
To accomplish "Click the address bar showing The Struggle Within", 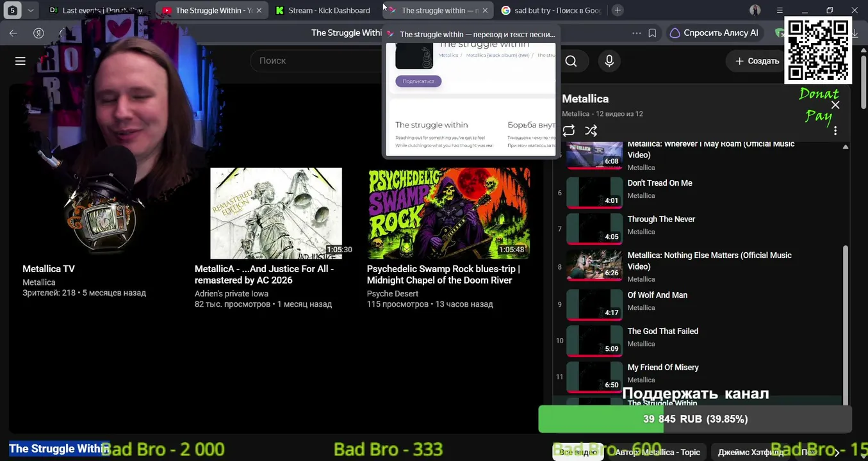I will 346,33.
